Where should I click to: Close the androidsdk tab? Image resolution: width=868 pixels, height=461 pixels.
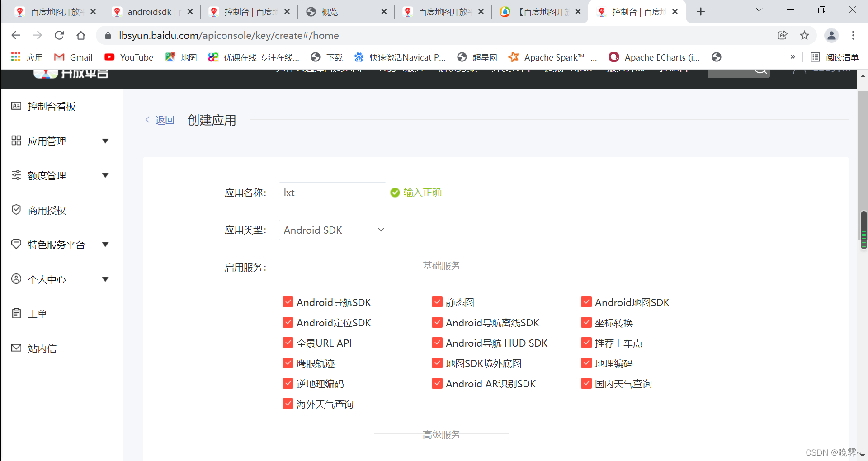click(190, 12)
